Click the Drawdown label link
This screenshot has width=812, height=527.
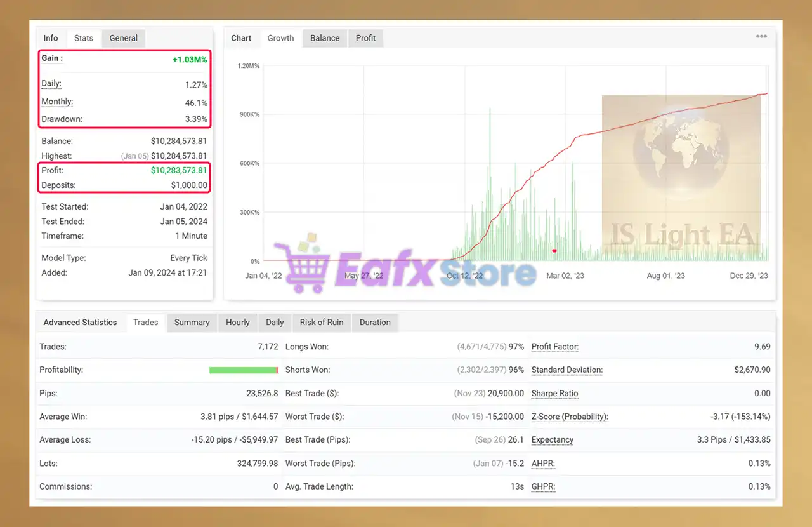pyautogui.click(x=62, y=119)
